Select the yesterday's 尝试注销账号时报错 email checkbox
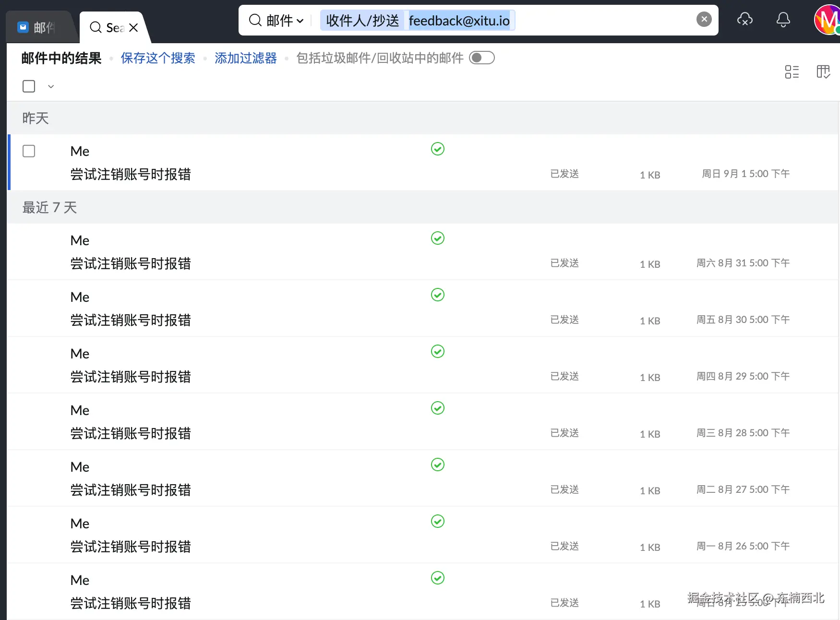840x620 pixels. tap(28, 151)
